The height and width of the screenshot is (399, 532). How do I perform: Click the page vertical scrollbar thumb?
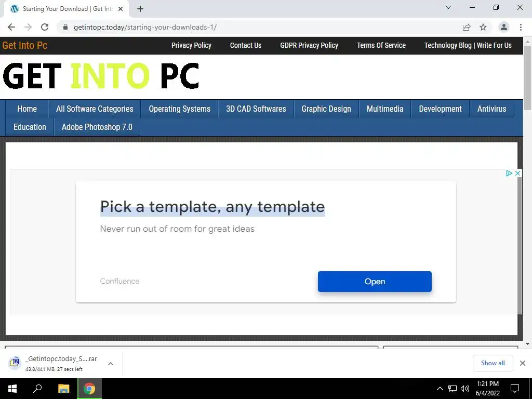(x=527, y=77)
